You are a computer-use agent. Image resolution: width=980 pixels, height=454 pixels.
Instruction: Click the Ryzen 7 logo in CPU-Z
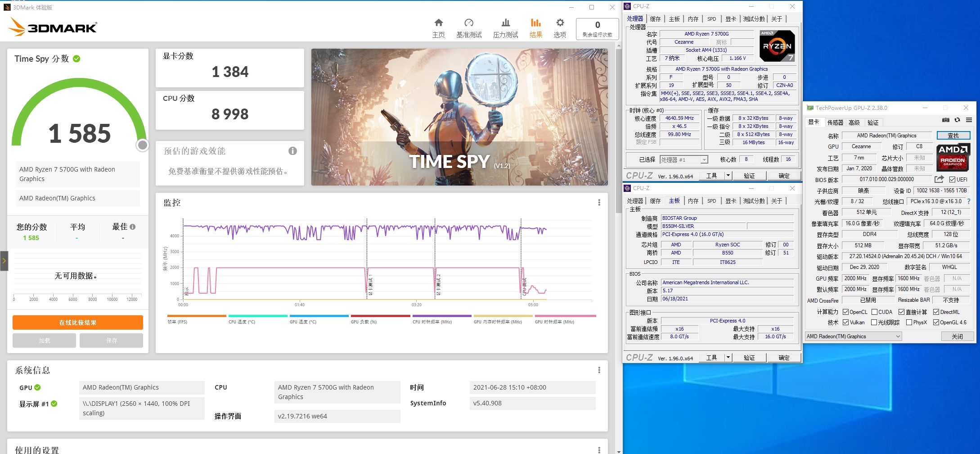[777, 46]
